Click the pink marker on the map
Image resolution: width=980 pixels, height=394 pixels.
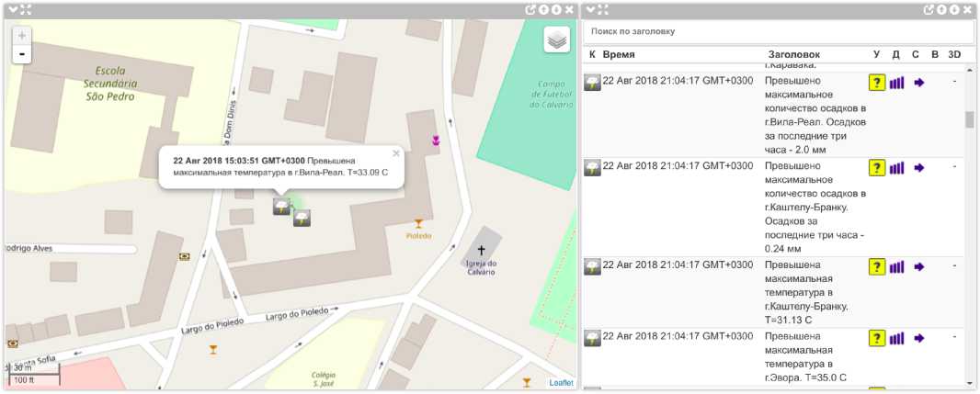point(437,141)
